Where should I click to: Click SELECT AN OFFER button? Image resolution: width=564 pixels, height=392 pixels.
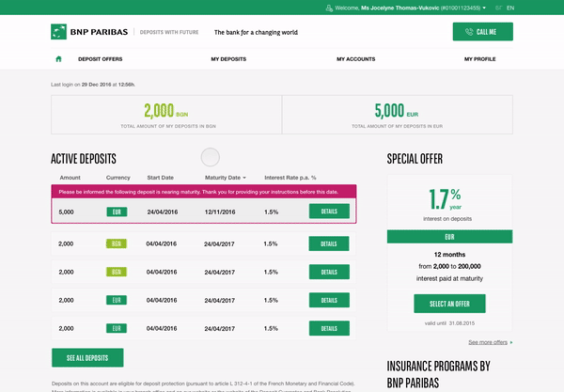click(449, 304)
